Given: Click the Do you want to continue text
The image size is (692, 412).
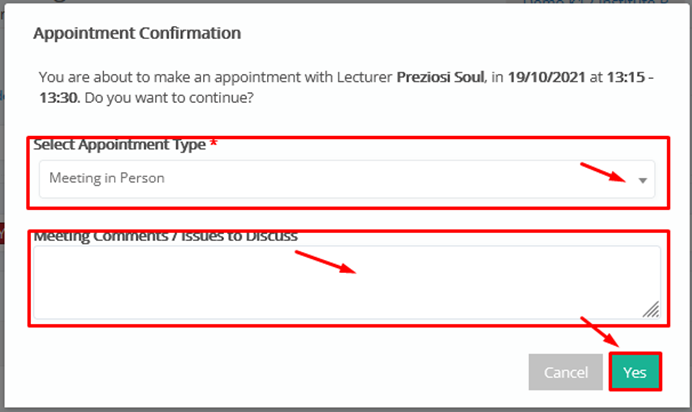Looking at the screenshot, I should 169,98.
